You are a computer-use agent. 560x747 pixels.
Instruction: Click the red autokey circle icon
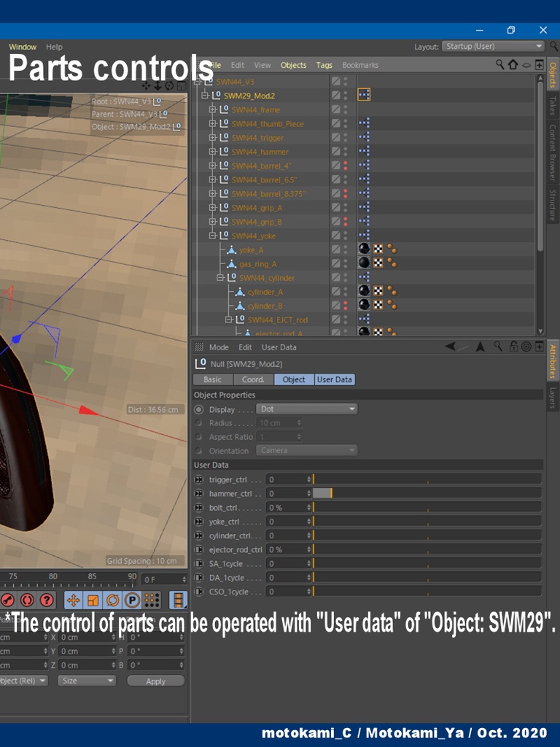coord(27,600)
